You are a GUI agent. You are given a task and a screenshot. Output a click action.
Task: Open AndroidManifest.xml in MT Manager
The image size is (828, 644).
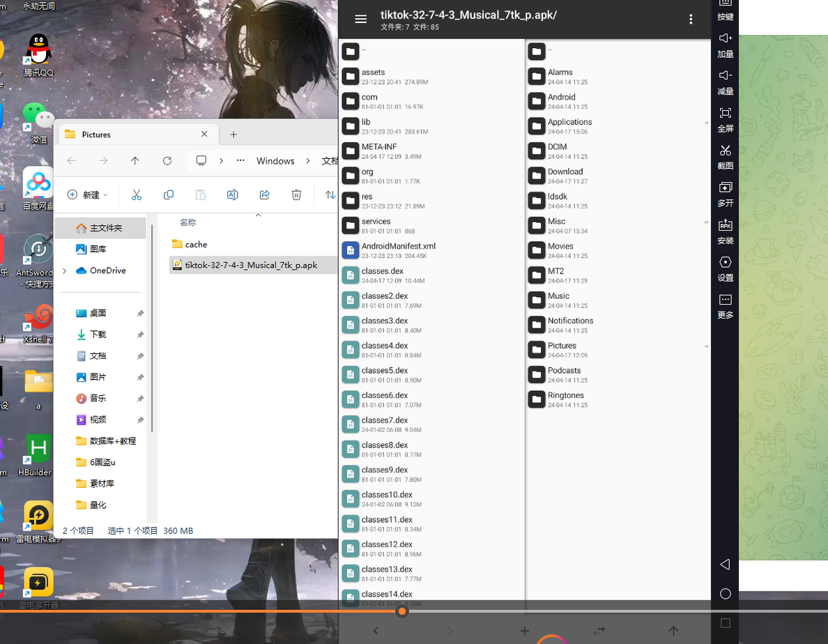(x=432, y=250)
